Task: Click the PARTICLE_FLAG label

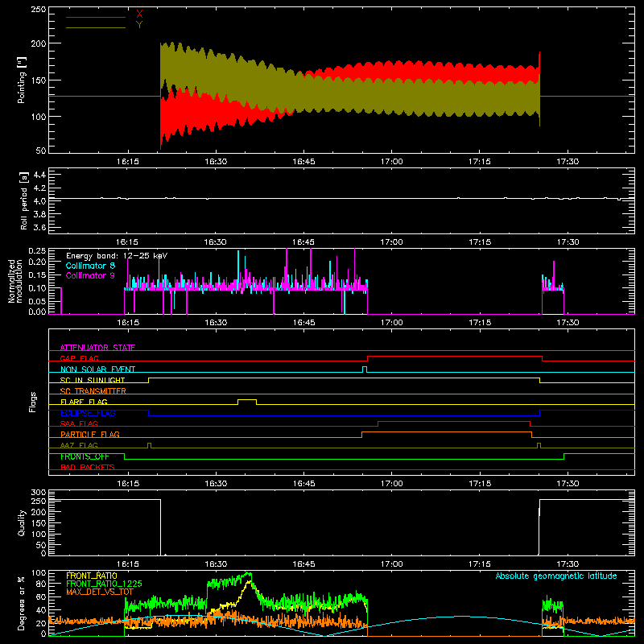Action: click(90, 434)
